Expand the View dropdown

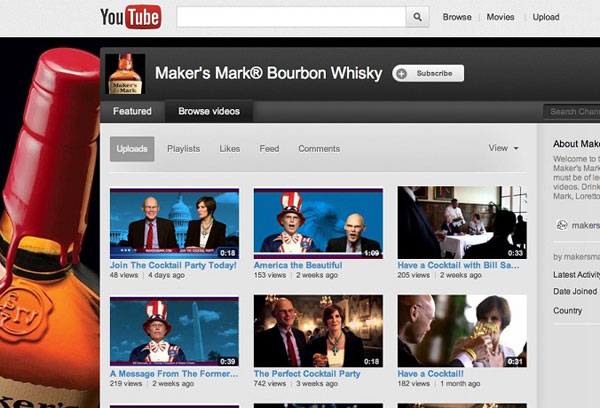coord(503,148)
